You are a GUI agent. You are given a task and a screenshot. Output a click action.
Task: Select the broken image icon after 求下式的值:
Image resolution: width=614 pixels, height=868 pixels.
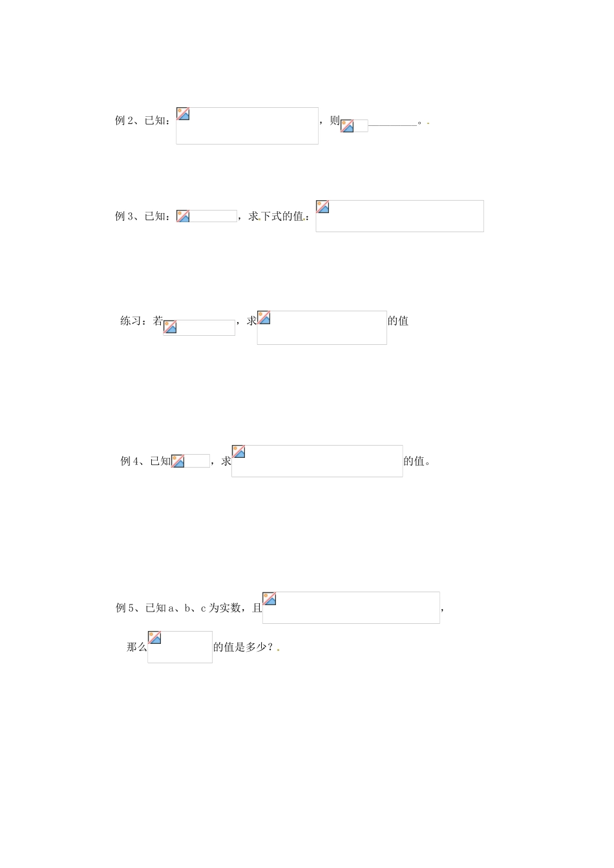coord(323,207)
